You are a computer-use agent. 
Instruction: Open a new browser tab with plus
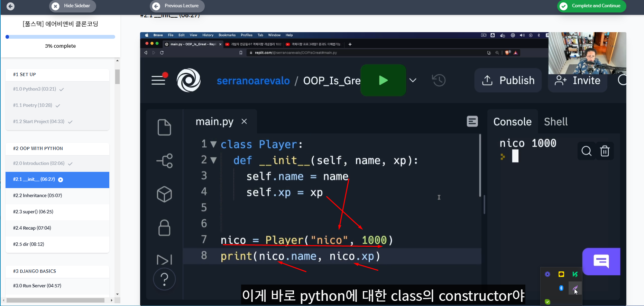coord(350,44)
